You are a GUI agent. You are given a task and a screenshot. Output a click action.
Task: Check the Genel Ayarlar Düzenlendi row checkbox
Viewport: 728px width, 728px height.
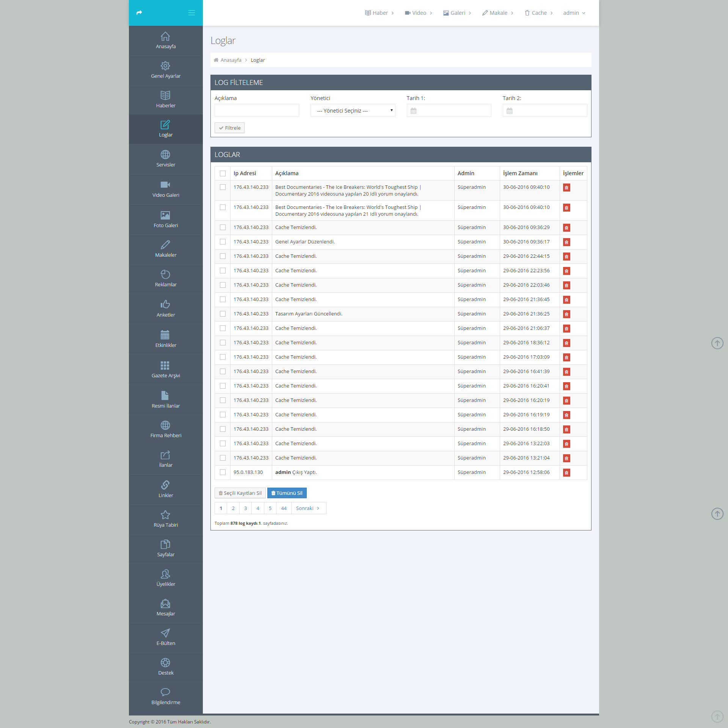(223, 242)
